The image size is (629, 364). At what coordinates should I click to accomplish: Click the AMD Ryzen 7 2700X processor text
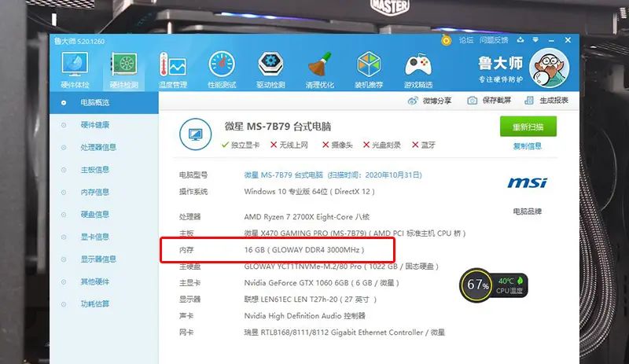pos(307,217)
